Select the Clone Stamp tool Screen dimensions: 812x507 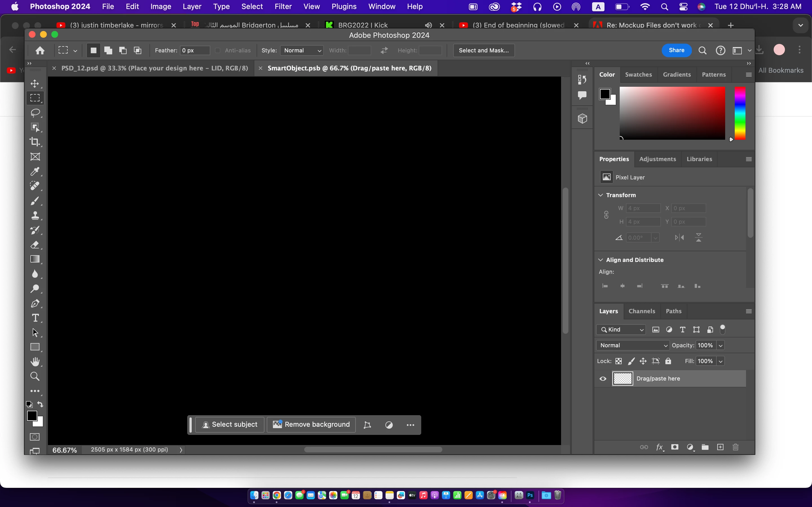coord(35,215)
